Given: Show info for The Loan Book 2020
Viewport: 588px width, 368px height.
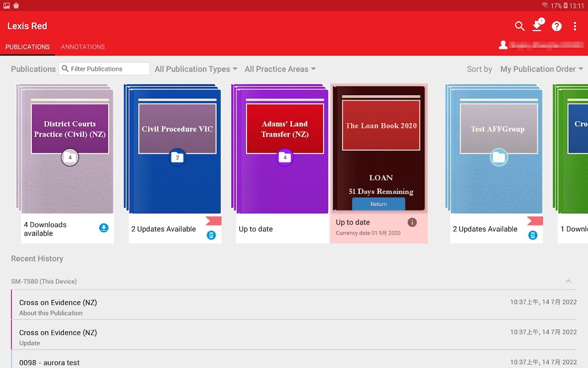Looking at the screenshot, I should pos(412,223).
